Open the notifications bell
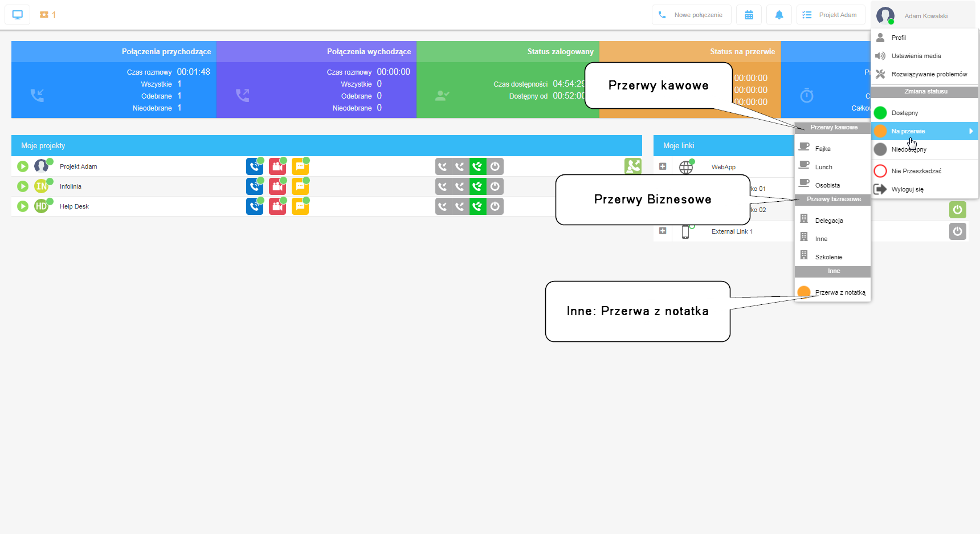 (x=779, y=15)
